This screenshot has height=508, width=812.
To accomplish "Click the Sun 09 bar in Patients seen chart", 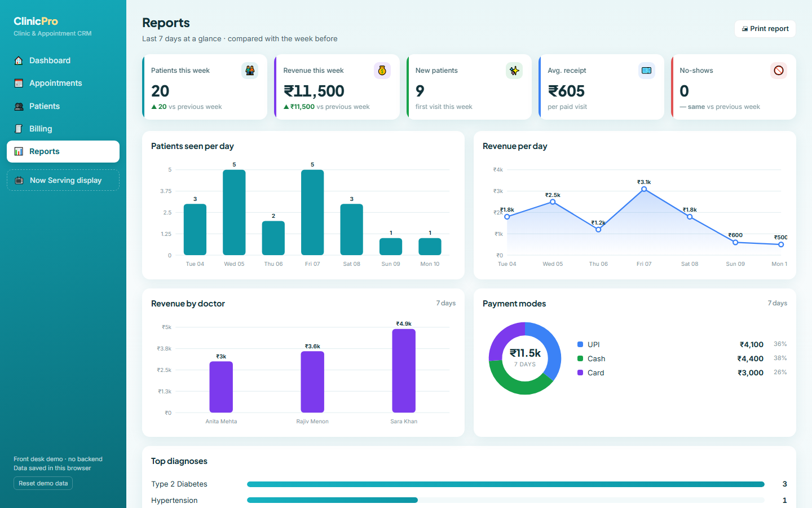I will tap(391, 247).
